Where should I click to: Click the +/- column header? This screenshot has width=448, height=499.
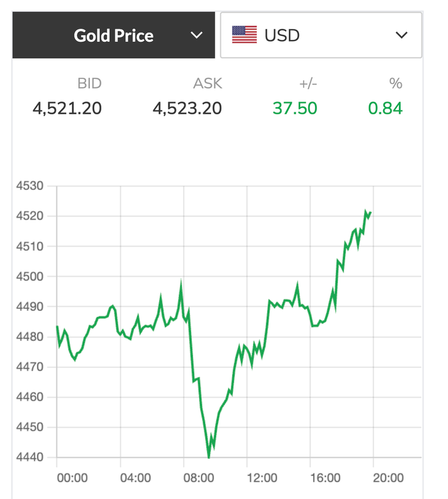pos(307,83)
